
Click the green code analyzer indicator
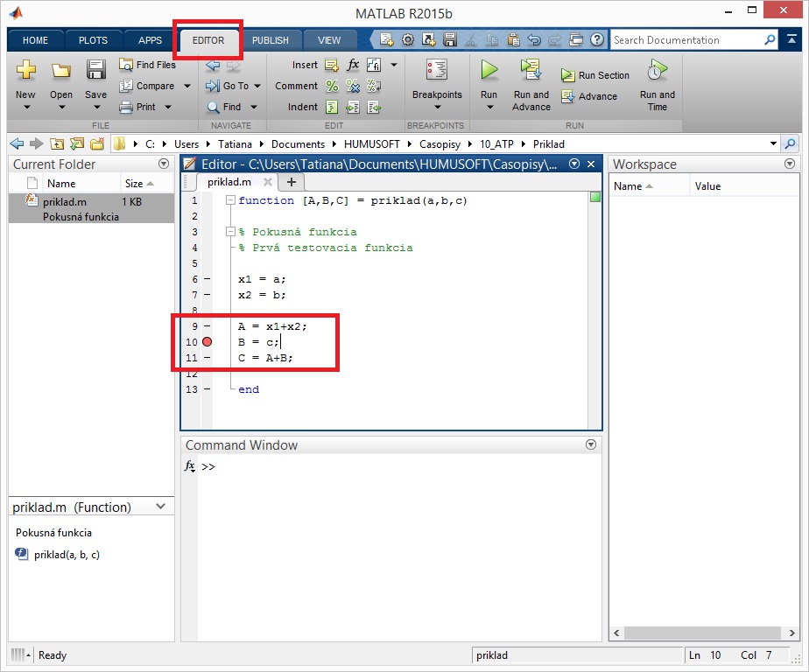pos(594,197)
